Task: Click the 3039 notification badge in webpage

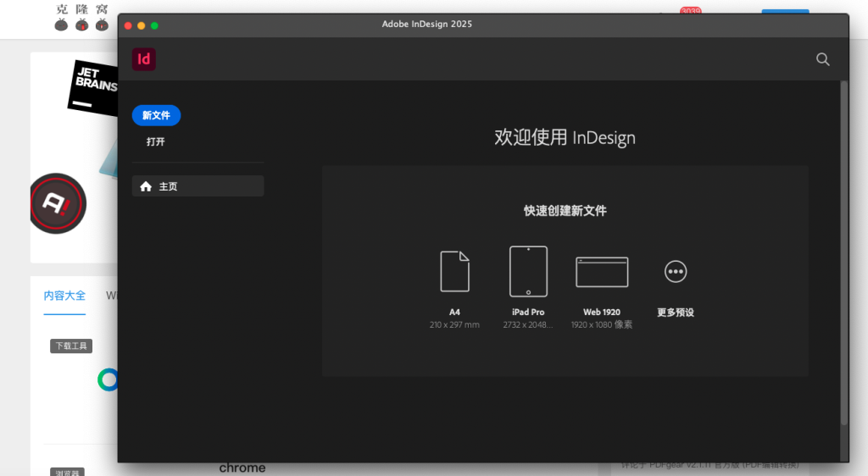Action: pos(690,10)
